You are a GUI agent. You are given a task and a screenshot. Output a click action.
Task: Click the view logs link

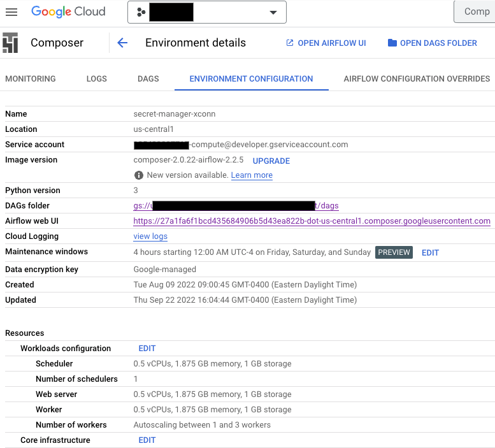[150, 236]
